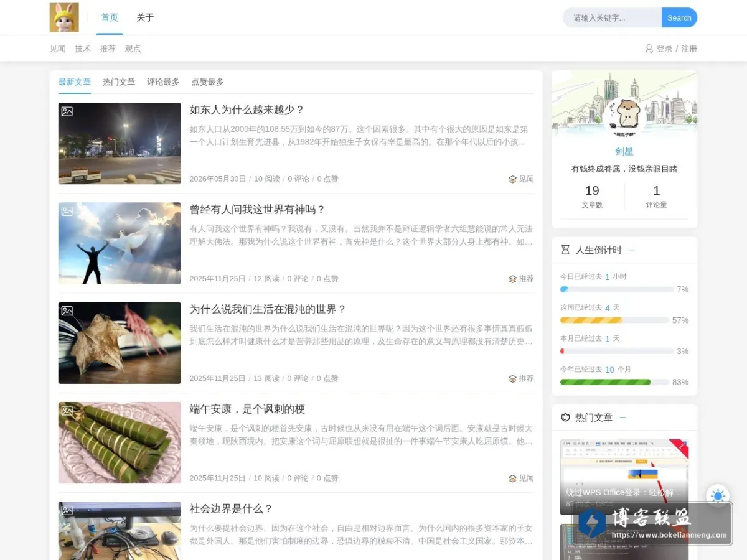Click the 12 阅读 count

266,279
